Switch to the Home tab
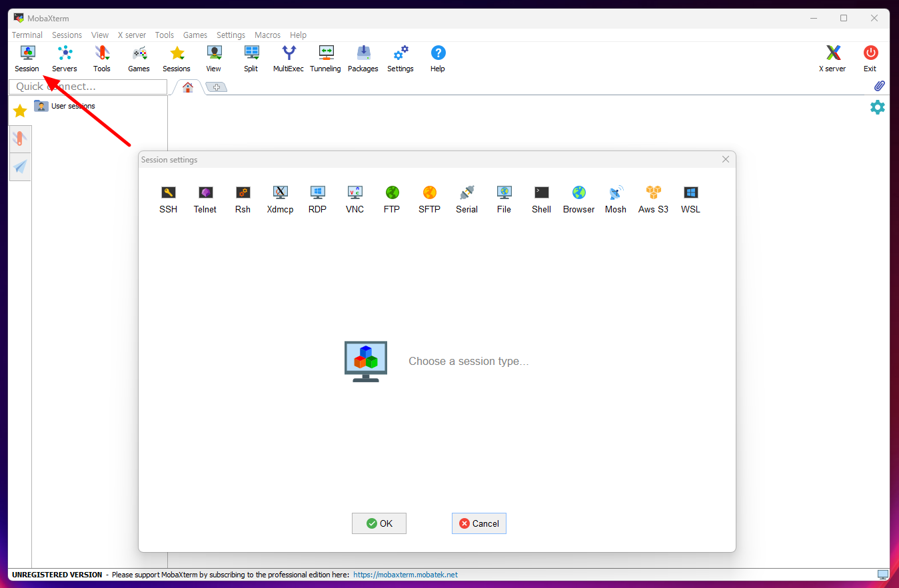This screenshot has width=899, height=588. (x=188, y=87)
